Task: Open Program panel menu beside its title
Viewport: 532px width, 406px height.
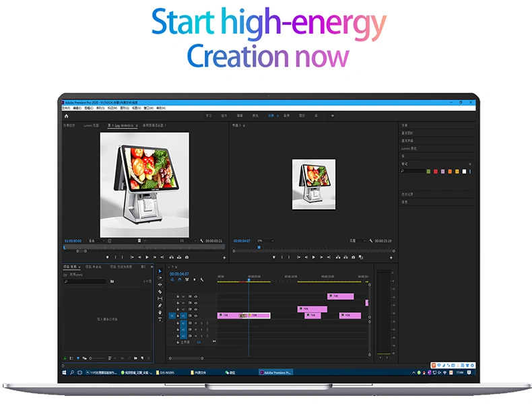Action: (x=244, y=126)
